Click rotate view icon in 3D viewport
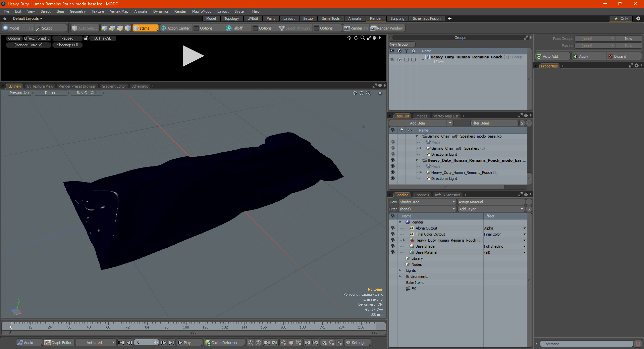 tap(361, 93)
